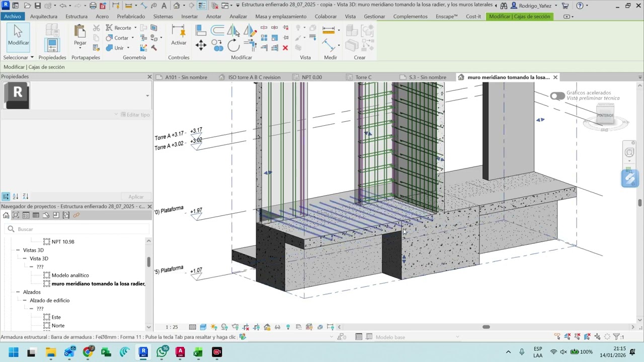Click the ViewCube POSTERIOR face
Image resolution: width=644 pixels, height=362 pixels.
coord(605,116)
